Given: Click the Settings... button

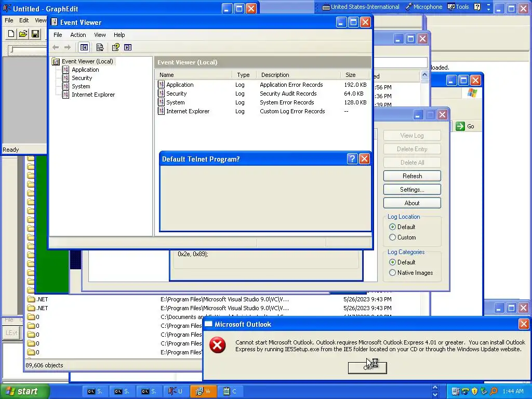Looking at the screenshot, I should coord(412,190).
